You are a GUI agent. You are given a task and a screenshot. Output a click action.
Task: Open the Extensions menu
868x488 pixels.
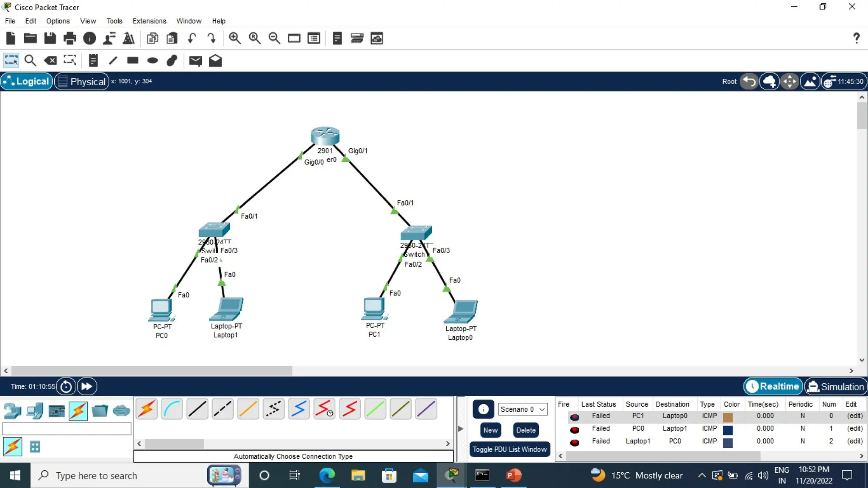tap(149, 21)
